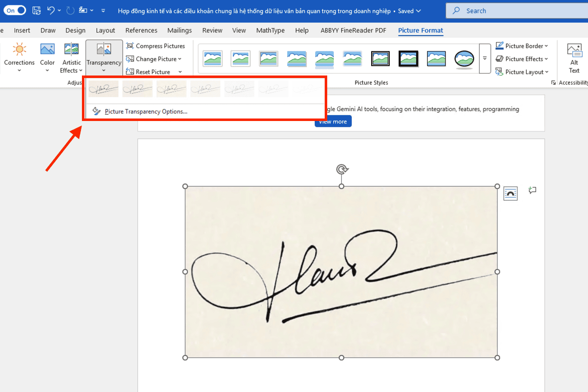Open the Picture Effects dropdown
Screen dimensions: 588x392
click(522, 59)
